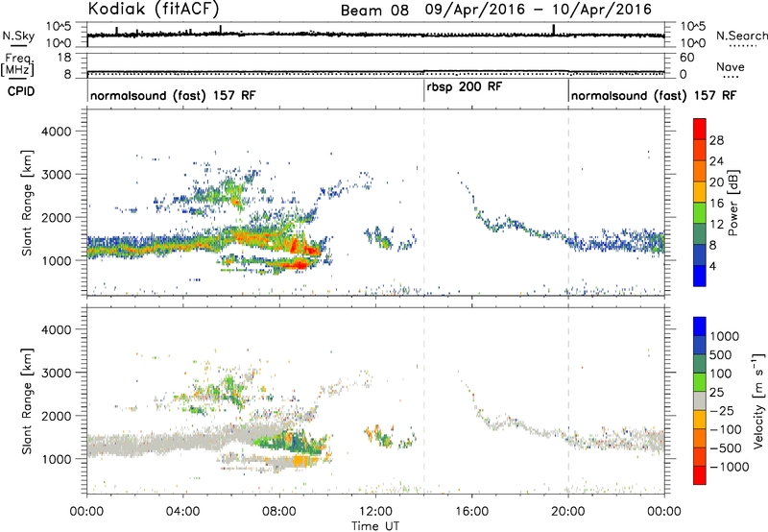
Task: Click the '-1000' tick on Velocity scale
Action: (729, 467)
